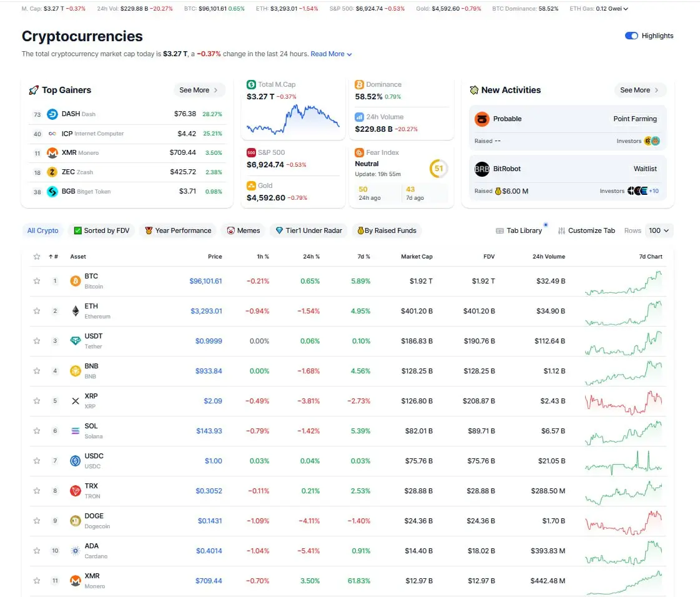
Task: Open the Rows 100 dropdown
Action: tap(659, 230)
